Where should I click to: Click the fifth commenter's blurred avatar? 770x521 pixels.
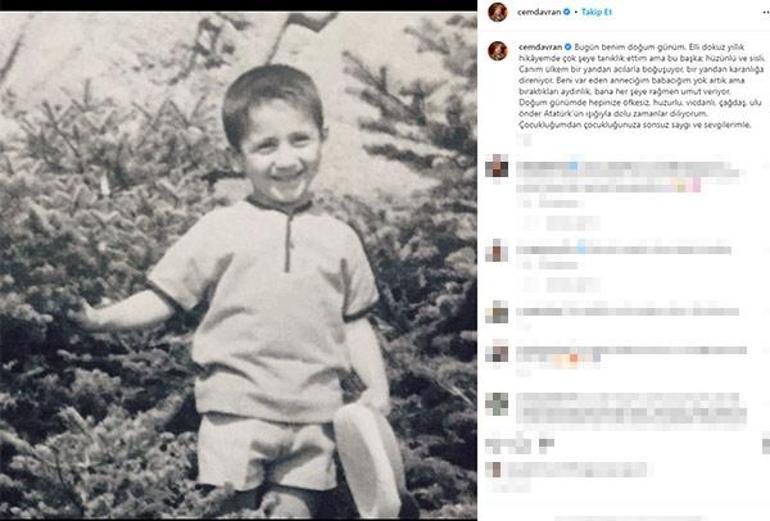pyautogui.click(x=496, y=404)
